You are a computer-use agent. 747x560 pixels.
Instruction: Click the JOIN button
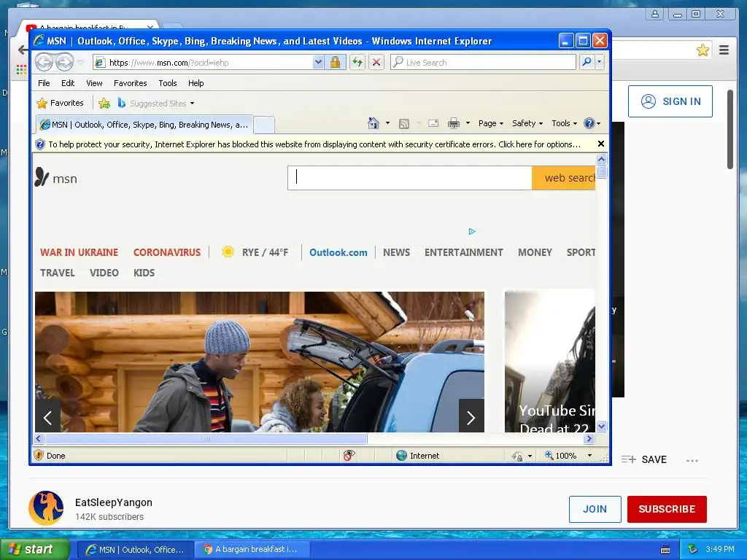pyautogui.click(x=595, y=509)
